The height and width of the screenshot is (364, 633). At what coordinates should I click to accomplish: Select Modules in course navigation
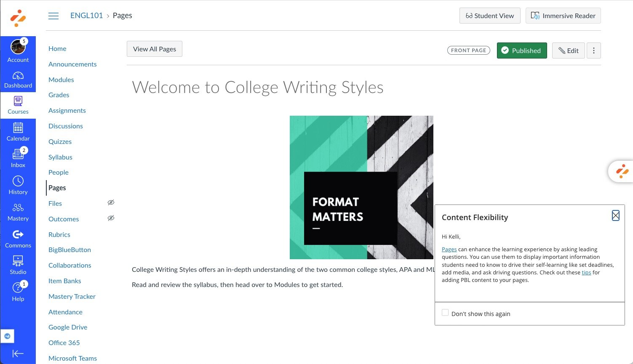[61, 80]
